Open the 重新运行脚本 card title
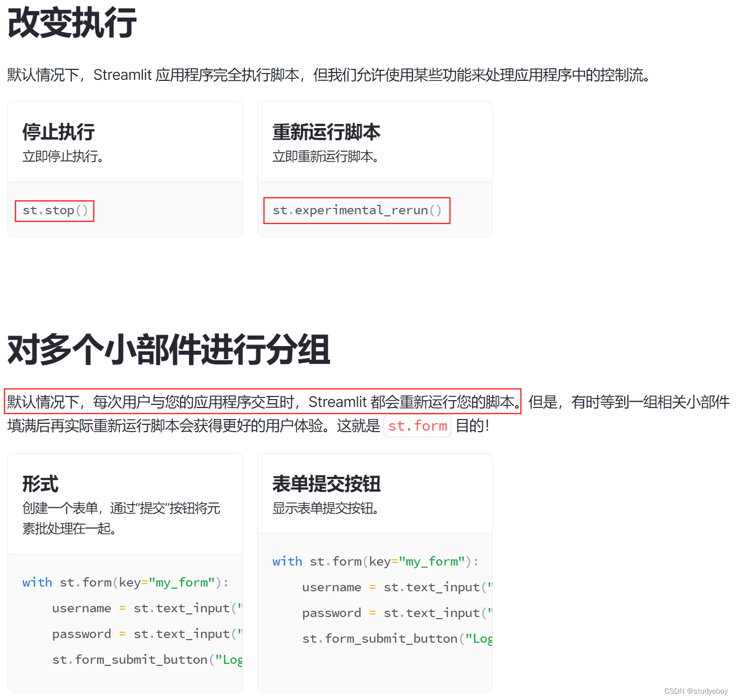Image resolution: width=736 pixels, height=700 pixels. pos(326,132)
